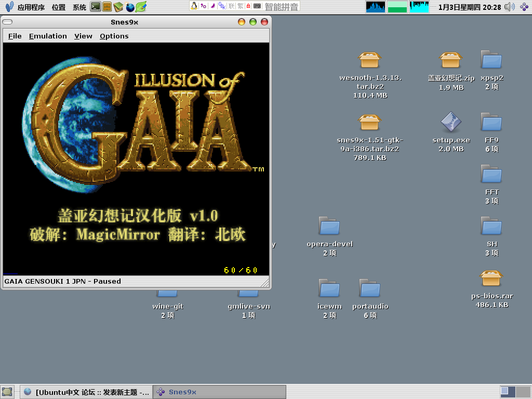532x399 pixels.
Task: Open the 位置 panel menu
Action: click(58, 7)
